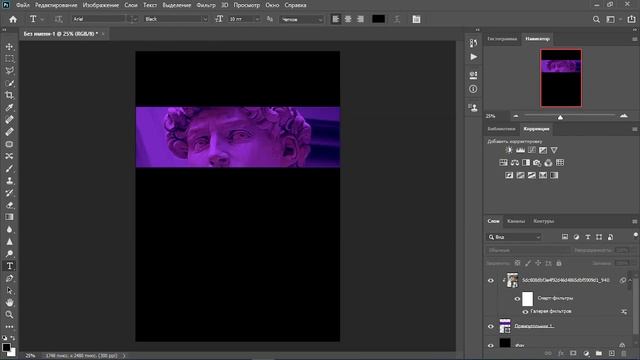Image resolution: width=640 pixels, height=360 pixels.
Task: Switch layer filtering on or off
Action: tap(636, 235)
